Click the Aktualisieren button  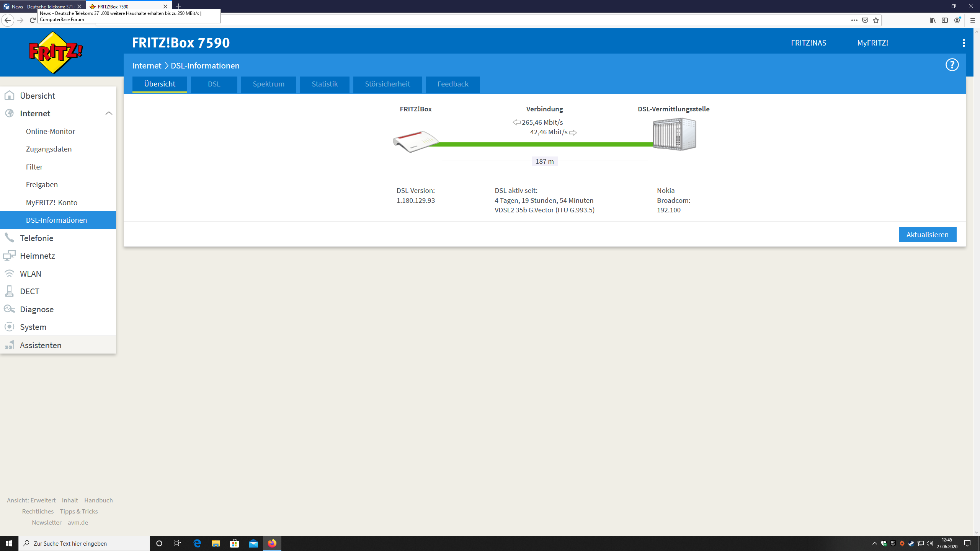tap(927, 234)
